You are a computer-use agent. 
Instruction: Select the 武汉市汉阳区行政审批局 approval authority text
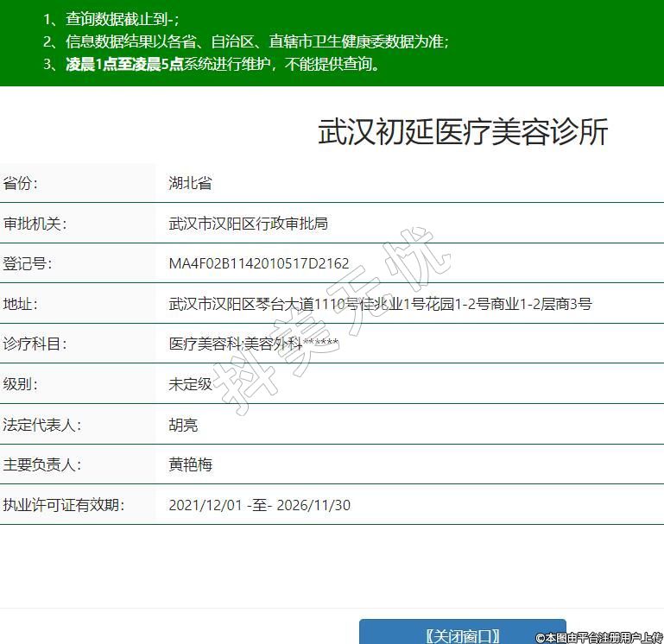pos(248,224)
